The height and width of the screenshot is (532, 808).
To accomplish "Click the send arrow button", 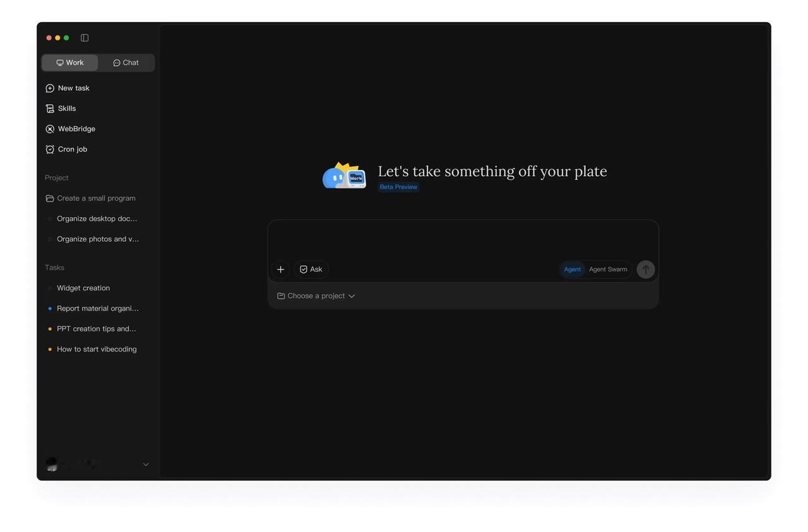I will (x=646, y=269).
